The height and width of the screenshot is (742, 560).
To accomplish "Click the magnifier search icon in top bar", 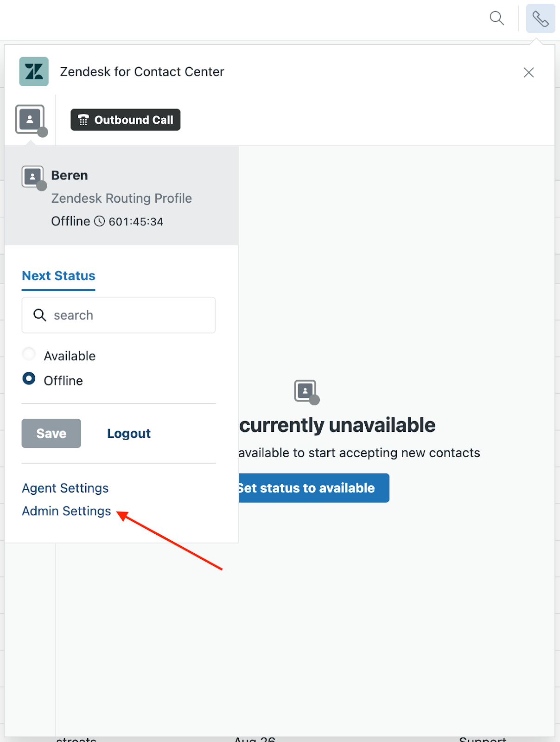I will (496, 18).
